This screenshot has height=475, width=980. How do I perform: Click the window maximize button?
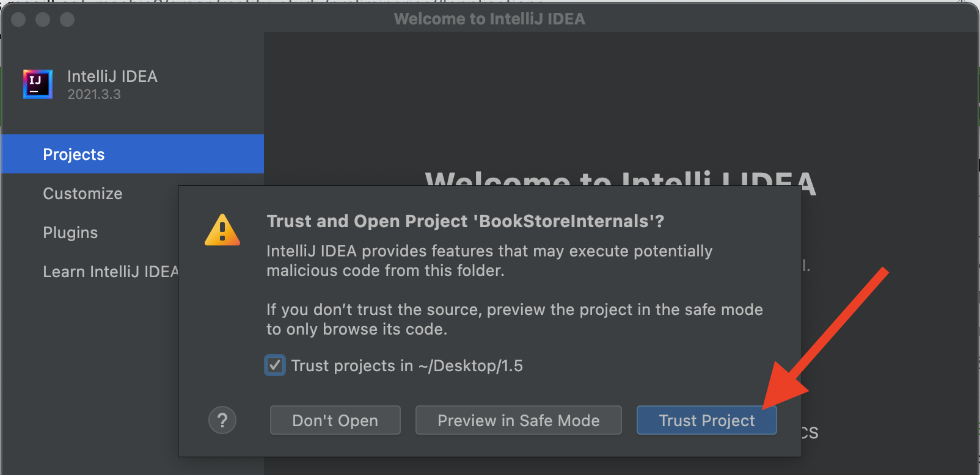click(x=67, y=20)
